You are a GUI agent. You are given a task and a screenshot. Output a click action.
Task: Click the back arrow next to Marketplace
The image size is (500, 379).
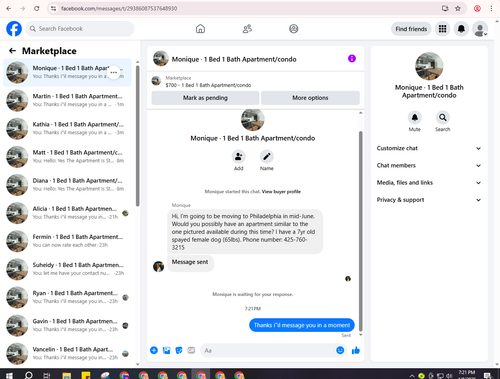(x=12, y=51)
